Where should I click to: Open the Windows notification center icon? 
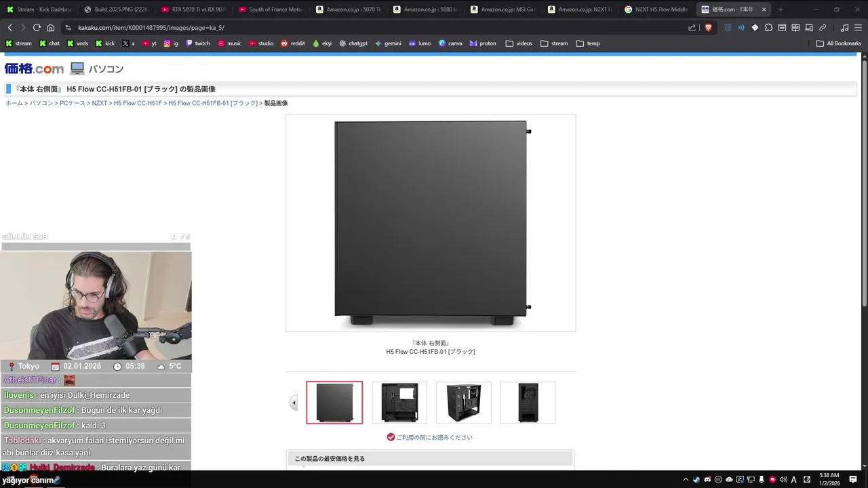pos(853,479)
